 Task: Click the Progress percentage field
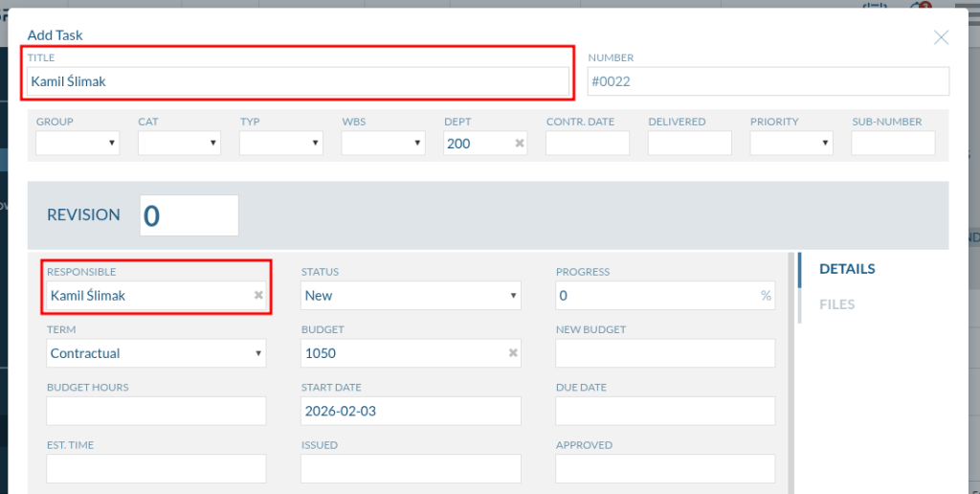tap(656, 296)
